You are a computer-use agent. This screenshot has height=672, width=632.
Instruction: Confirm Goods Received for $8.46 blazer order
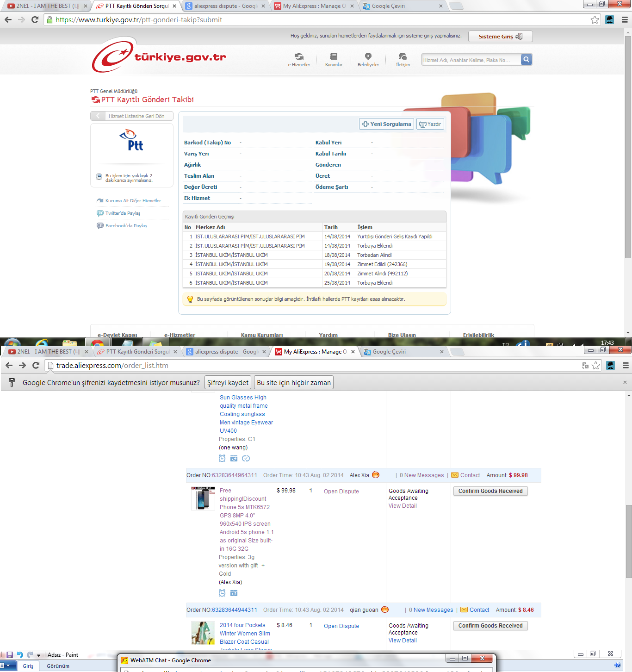coord(490,626)
